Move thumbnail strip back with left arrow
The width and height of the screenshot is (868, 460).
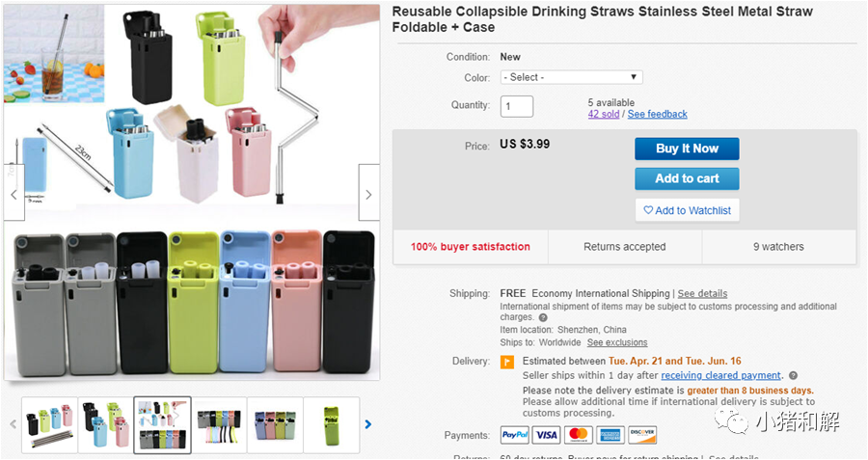tap(13, 424)
